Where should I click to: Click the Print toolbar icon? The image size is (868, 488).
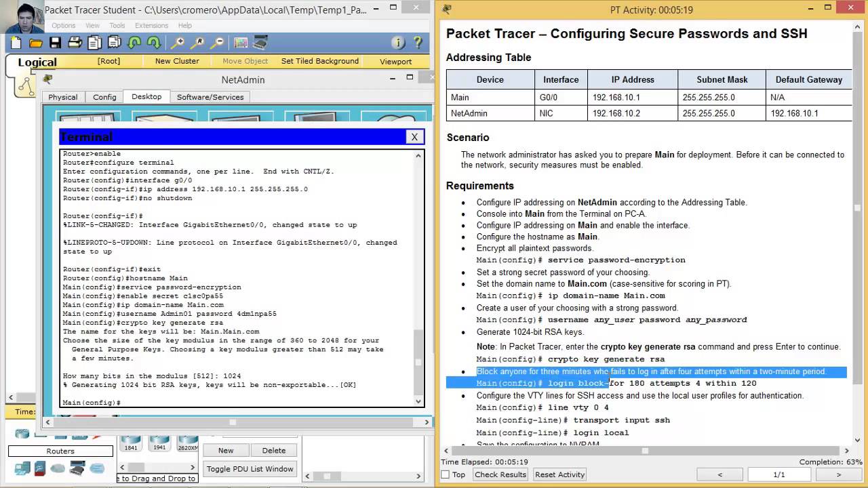[x=75, y=43]
